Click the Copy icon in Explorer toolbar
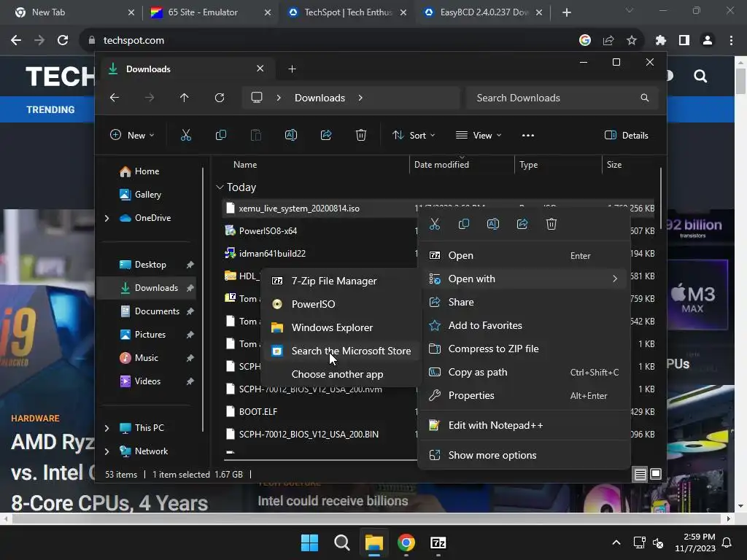Screen dimensions: 747x560 point(221,135)
